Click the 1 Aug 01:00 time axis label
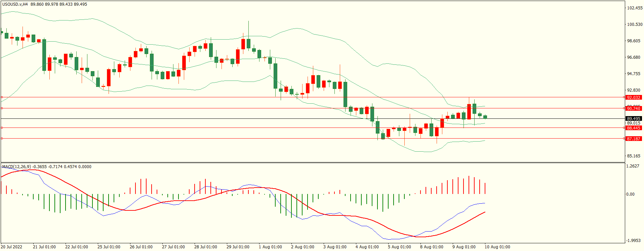The image size is (644, 251). [x=270, y=247]
